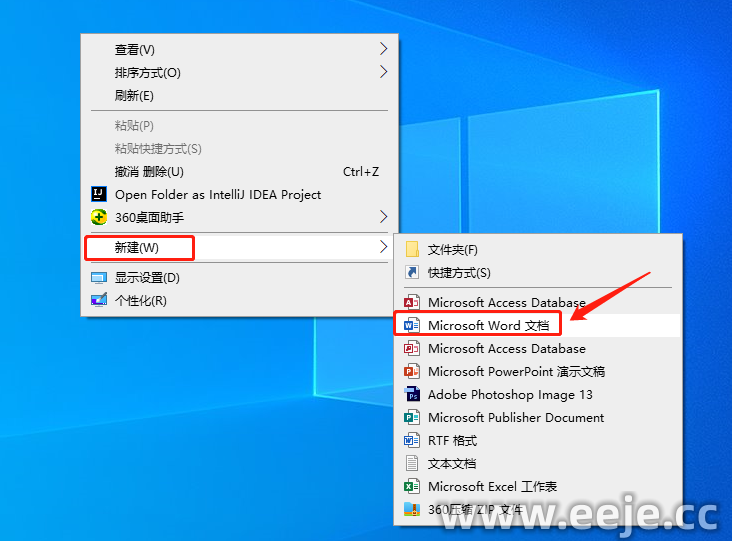Click the yellow folder icon for 文件夹(F)
Screen dimensions: 732x541
click(x=412, y=249)
